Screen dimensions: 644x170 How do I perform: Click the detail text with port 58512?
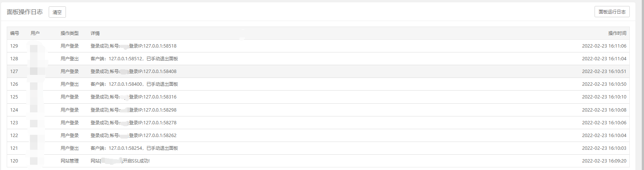click(134, 58)
